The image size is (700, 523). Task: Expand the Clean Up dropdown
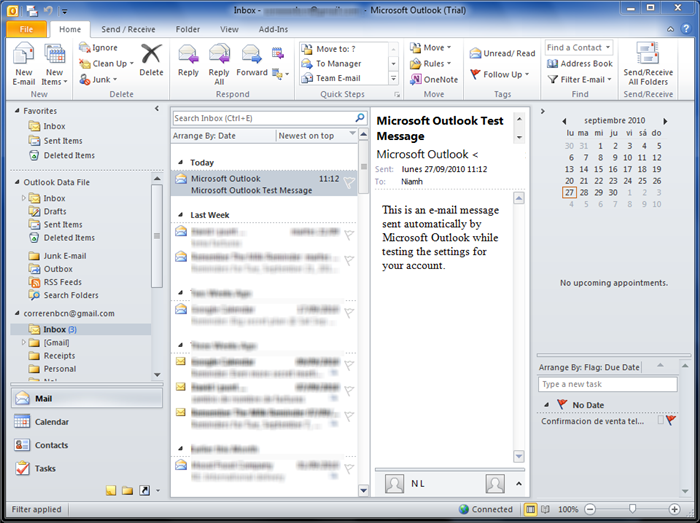(132, 63)
